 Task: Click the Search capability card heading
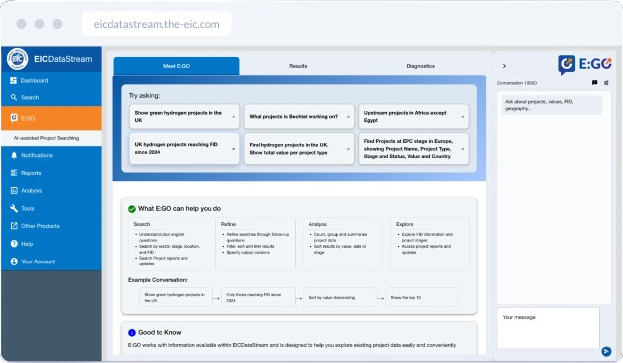coord(142,224)
